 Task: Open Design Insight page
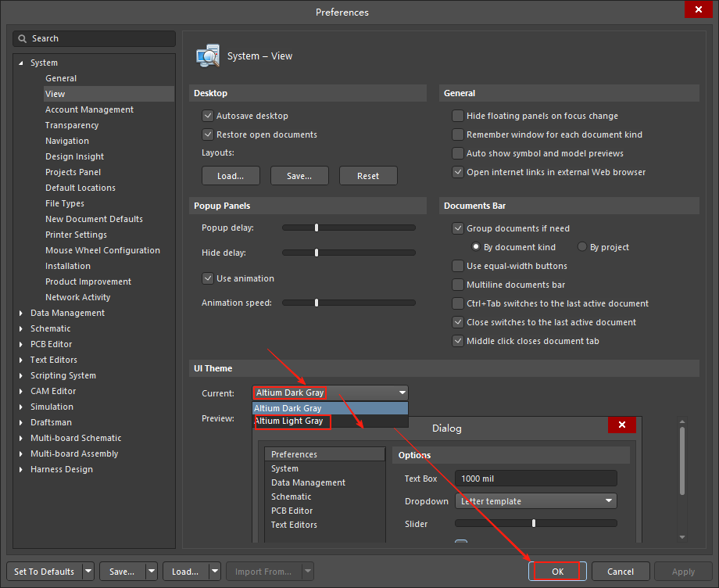point(75,156)
